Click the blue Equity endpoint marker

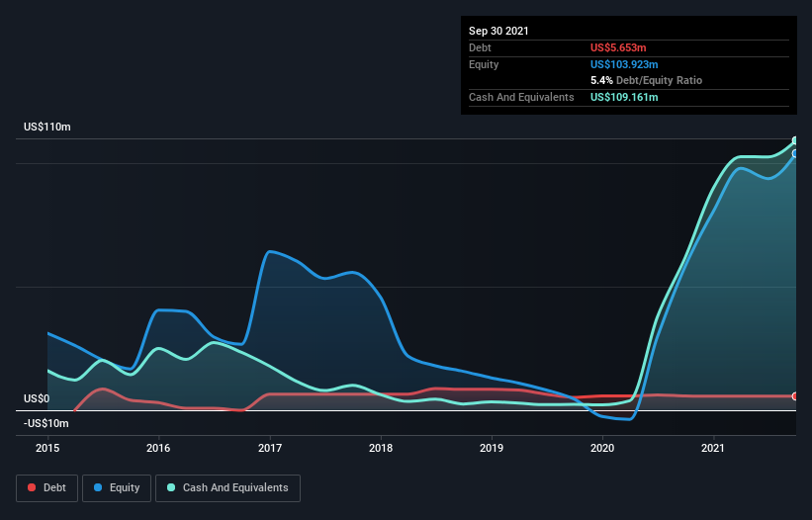[x=795, y=153]
